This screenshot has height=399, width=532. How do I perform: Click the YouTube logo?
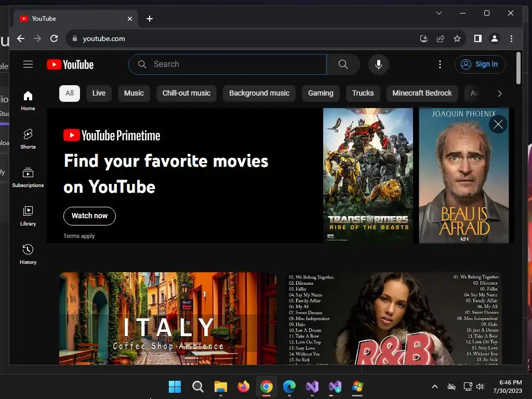tap(70, 64)
